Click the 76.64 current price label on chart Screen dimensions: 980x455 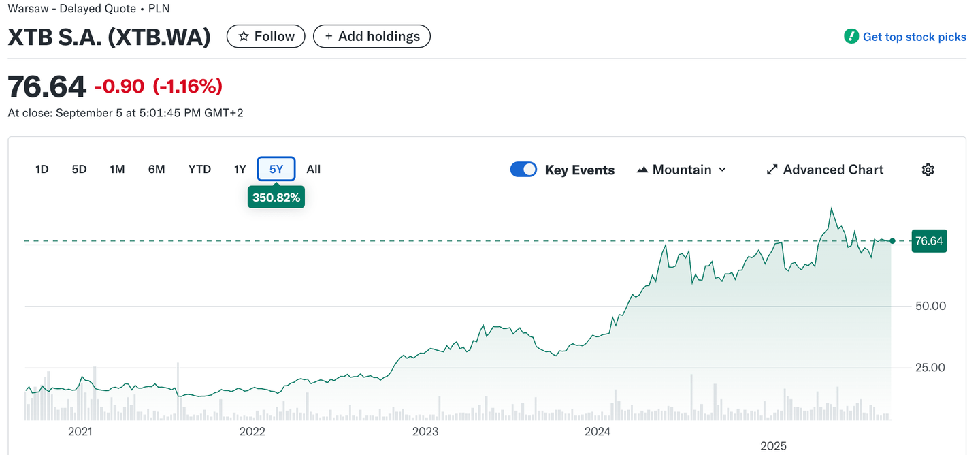click(929, 241)
